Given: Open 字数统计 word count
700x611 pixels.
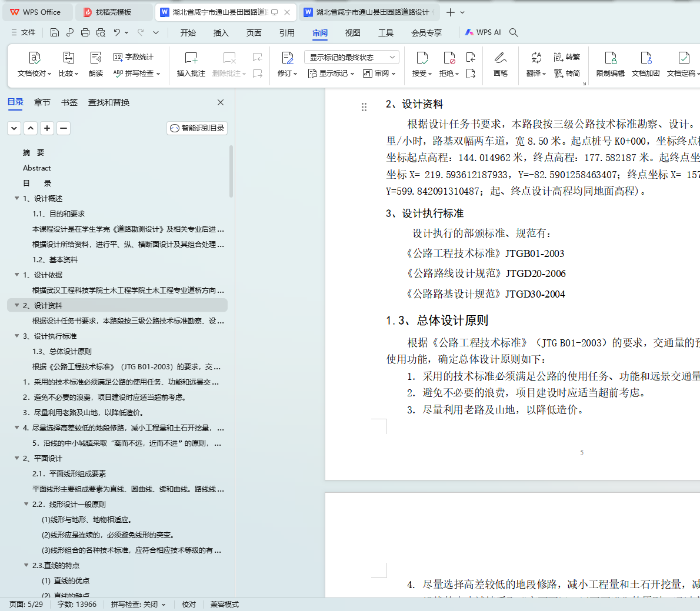Looking at the screenshot, I should pyautogui.click(x=133, y=56).
